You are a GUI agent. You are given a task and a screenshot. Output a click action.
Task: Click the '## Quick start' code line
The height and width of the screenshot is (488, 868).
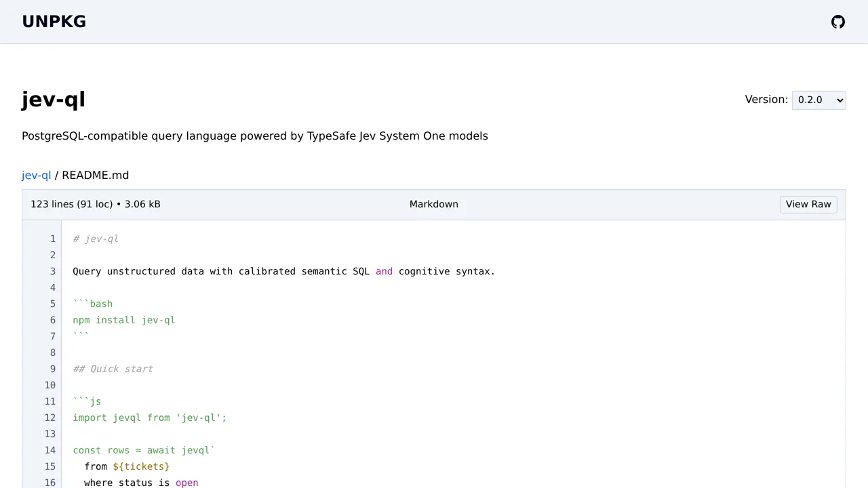click(113, 369)
